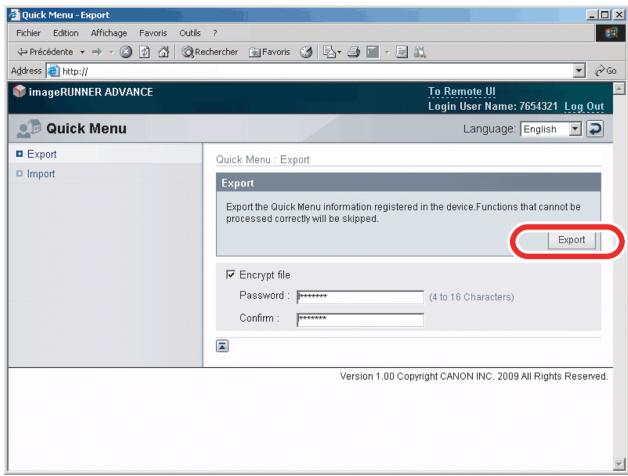Click the browser icon in the title bar
The height and width of the screenshot is (476, 628).
pyautogui.click(x=14, y=15)
